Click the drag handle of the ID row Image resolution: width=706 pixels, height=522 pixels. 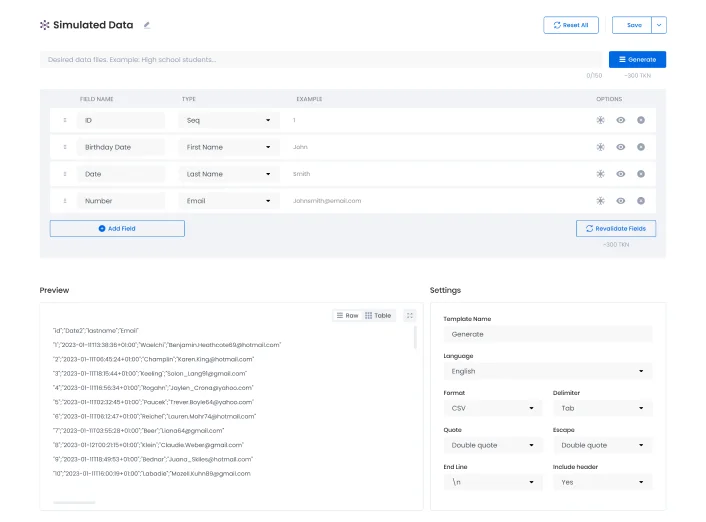tap(65, 120)
